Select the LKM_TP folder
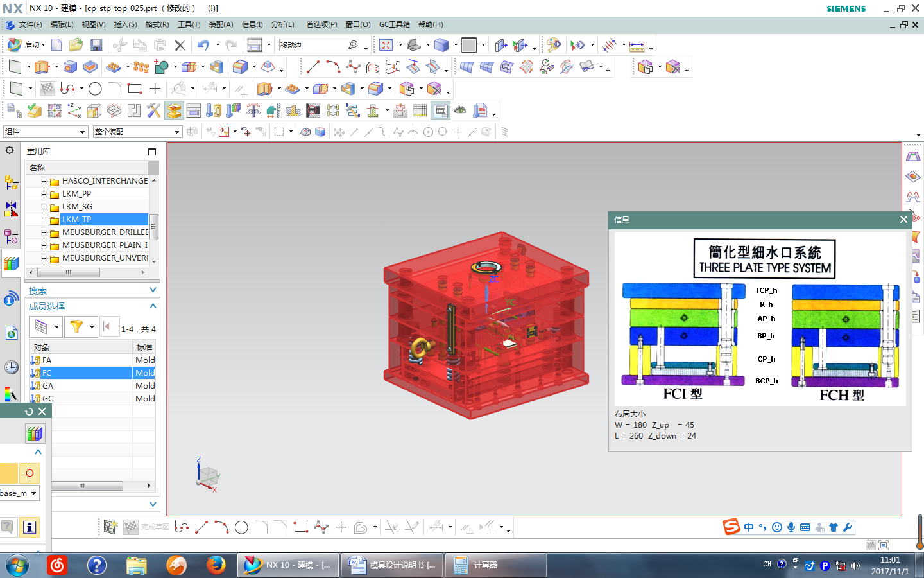 click(76, 220)
